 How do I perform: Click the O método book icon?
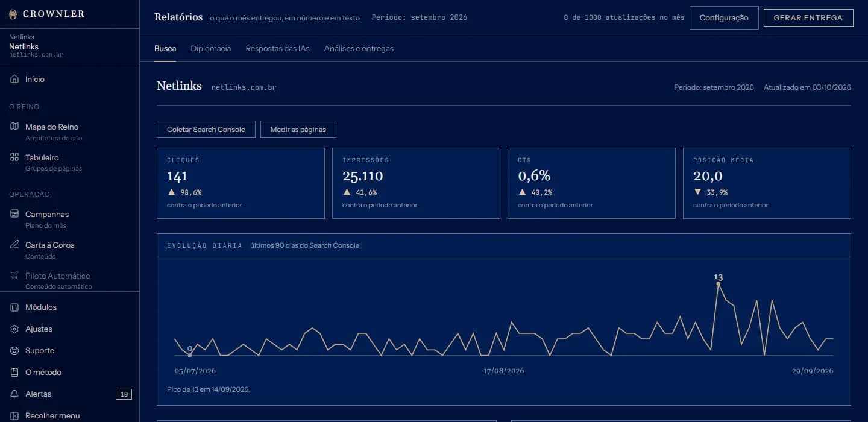pyautogui.click(x=14, y=372)
